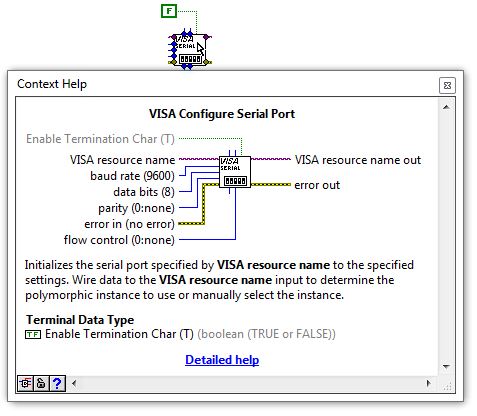Click the False boolean constant on the diagram
Screen dimensions: 477x416
[169, 11]
